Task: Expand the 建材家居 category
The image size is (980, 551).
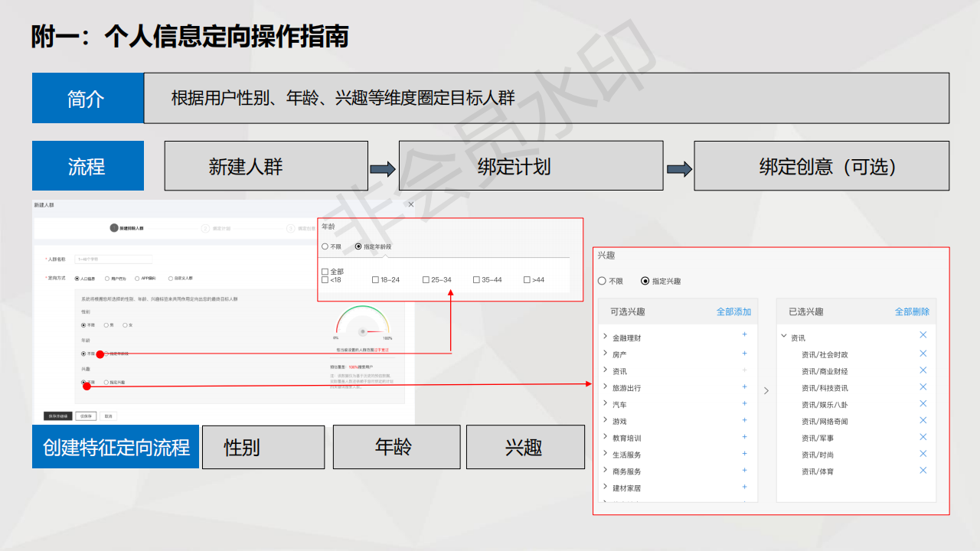Action: click(x=605, y=487)
